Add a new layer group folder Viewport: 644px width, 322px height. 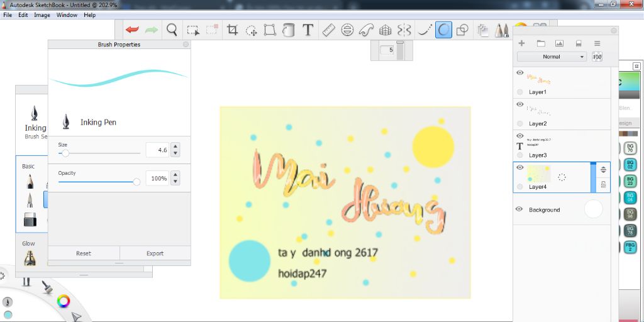coord(541,43)
